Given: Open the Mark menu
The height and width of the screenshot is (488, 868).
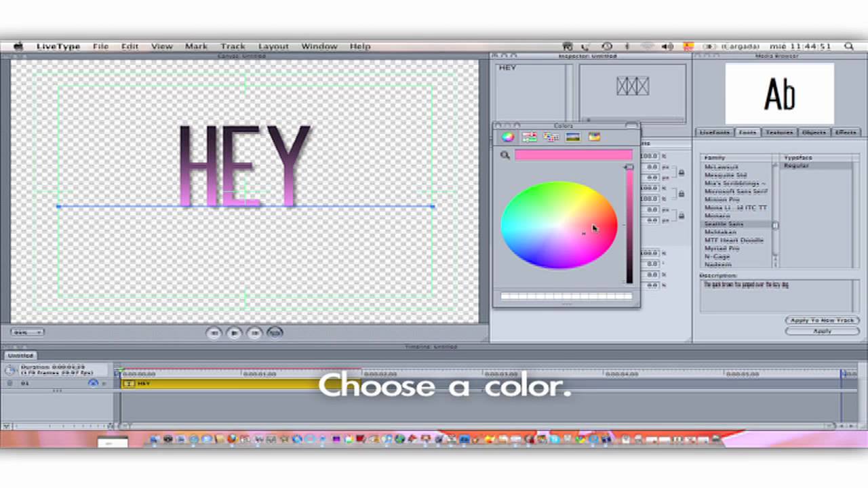Looking at the screenshot, I should 196,46.
